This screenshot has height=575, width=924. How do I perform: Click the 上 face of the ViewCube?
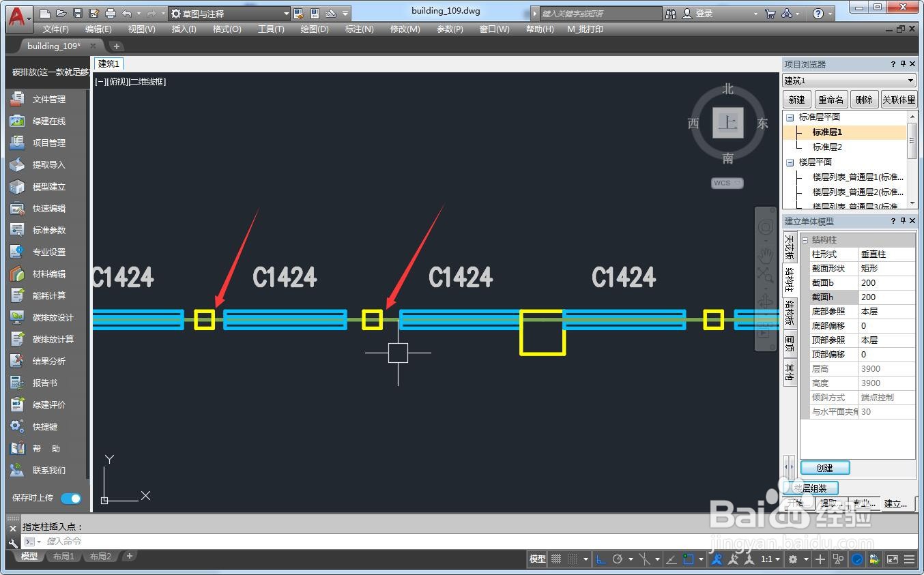click(x=727, y=123)
